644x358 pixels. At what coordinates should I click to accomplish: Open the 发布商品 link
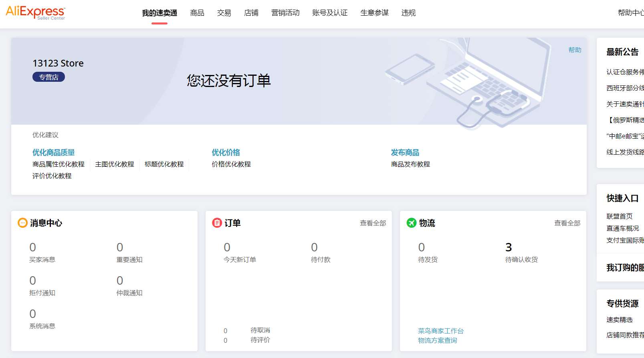coord(405,152)
